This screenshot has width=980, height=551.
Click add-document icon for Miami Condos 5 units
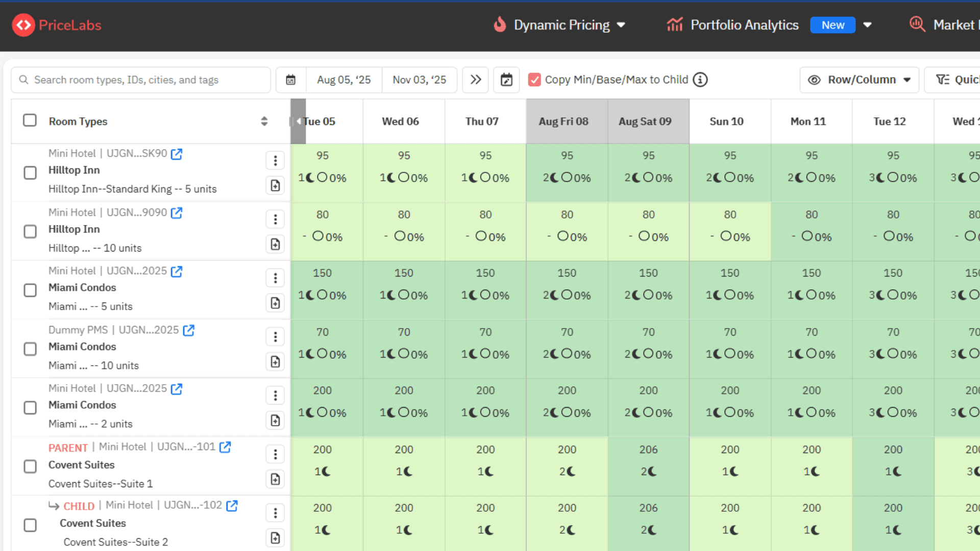tap(275, 303)
